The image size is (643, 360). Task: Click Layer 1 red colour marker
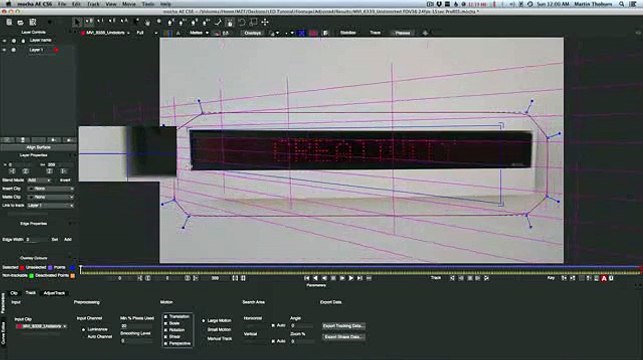pos(56,50)
